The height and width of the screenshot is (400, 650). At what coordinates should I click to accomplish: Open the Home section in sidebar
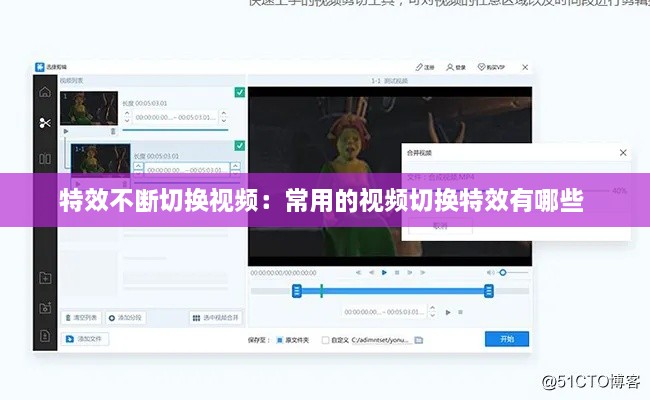[x=45, y=92]
